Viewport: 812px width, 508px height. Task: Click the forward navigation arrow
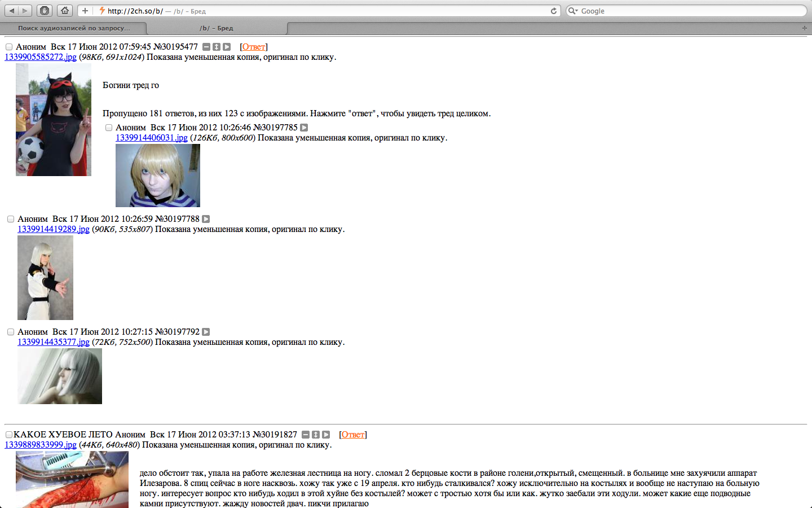[25, 11]
